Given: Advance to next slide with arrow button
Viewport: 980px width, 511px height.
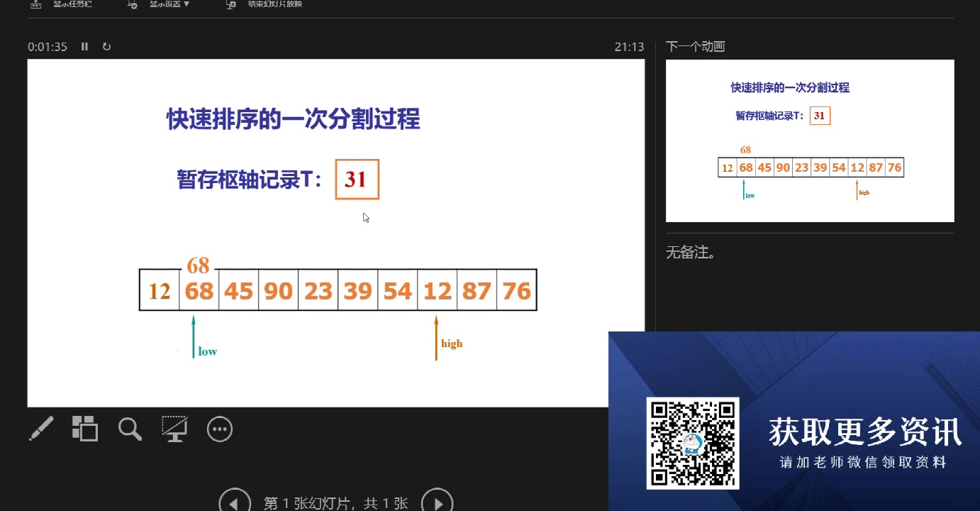Looking at the screenshot, I should click(438, 501).
